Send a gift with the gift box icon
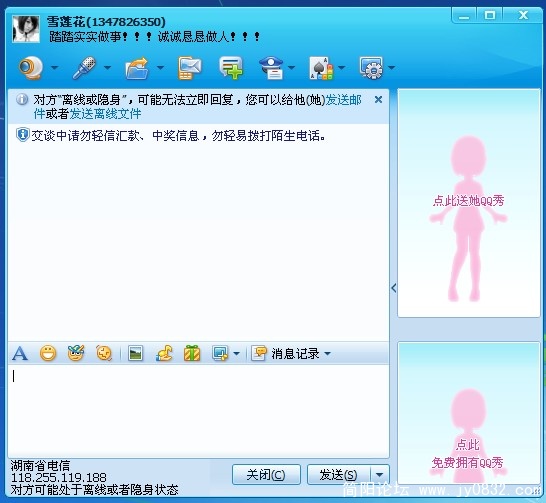546x503 pixels. pyautogui.click(x=192, y=353)
